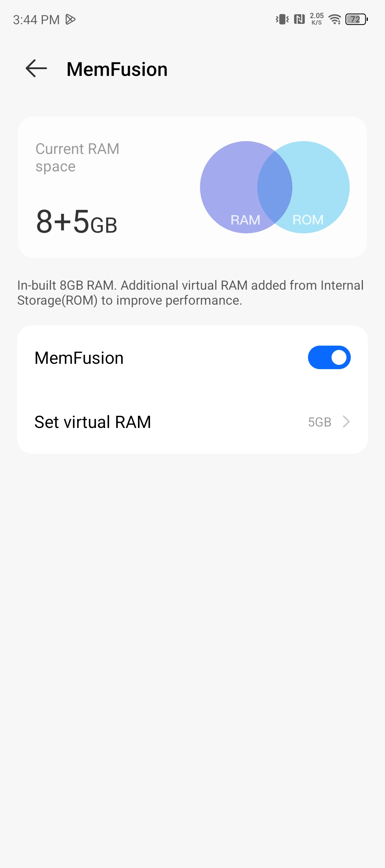
Task: Tap the MemFusion page title
Action: 117,69
